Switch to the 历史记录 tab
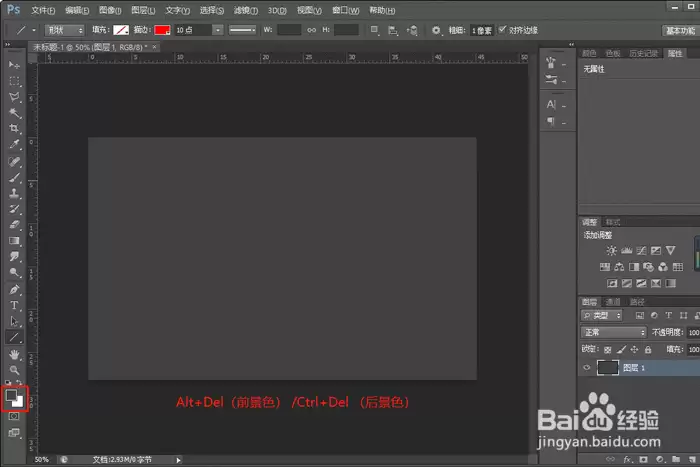 click(643, 54)
